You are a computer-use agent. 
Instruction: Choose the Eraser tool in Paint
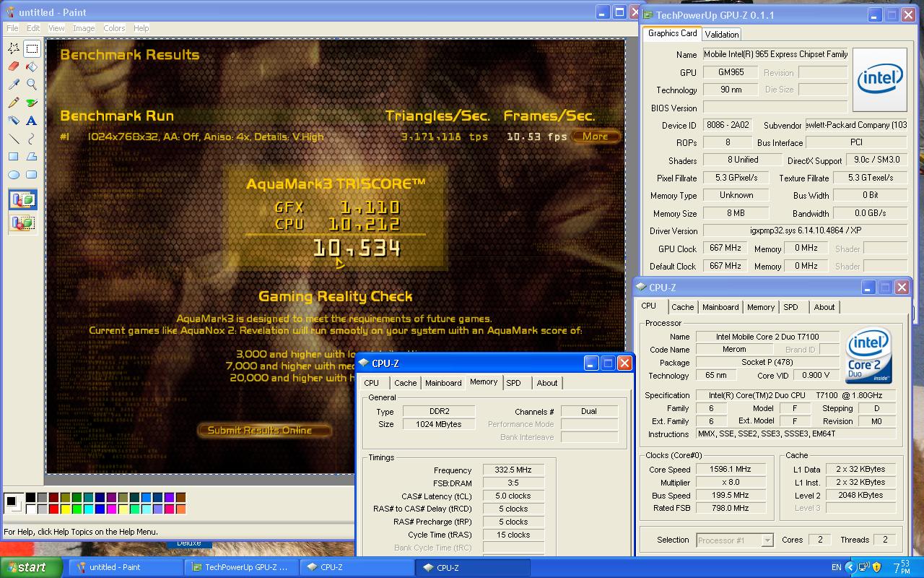pyautogui.click(x=14, y=66)
